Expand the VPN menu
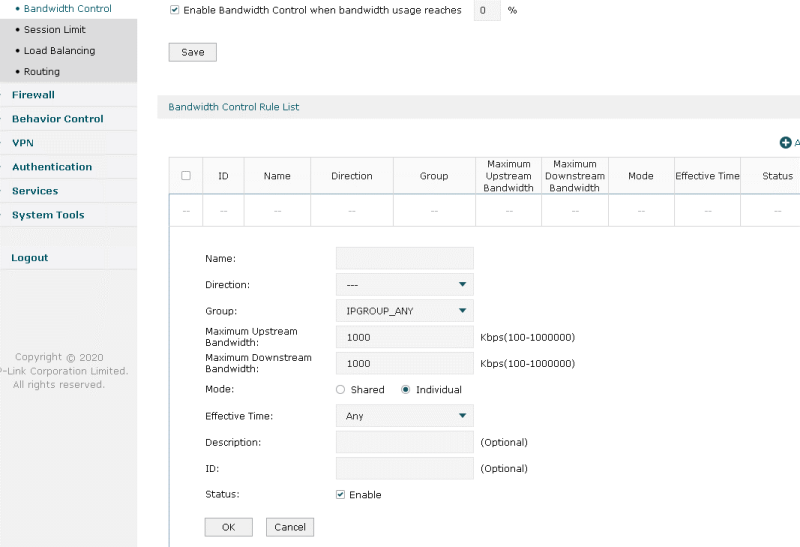 point(23,143)
